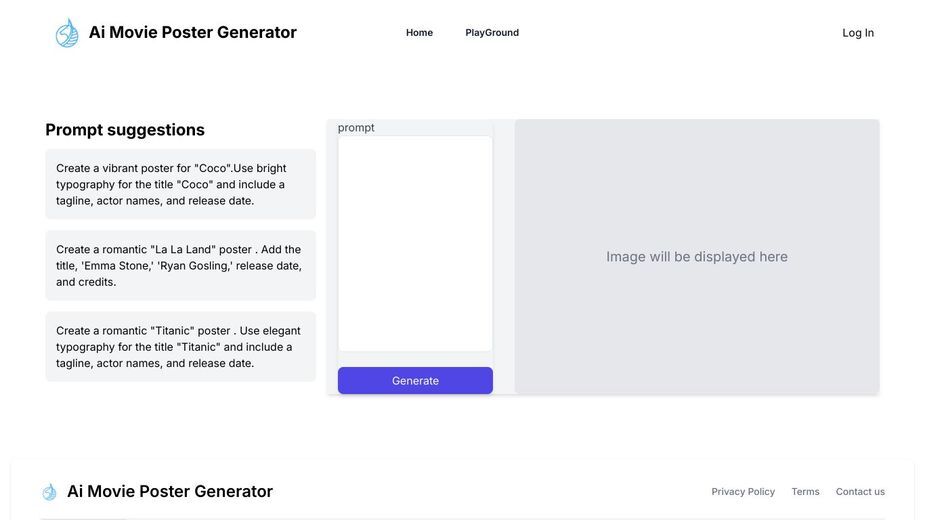The height and width of the screenshot is (520, 925).
Task: Click the footer bird logo icon
Action: [50, 492]
